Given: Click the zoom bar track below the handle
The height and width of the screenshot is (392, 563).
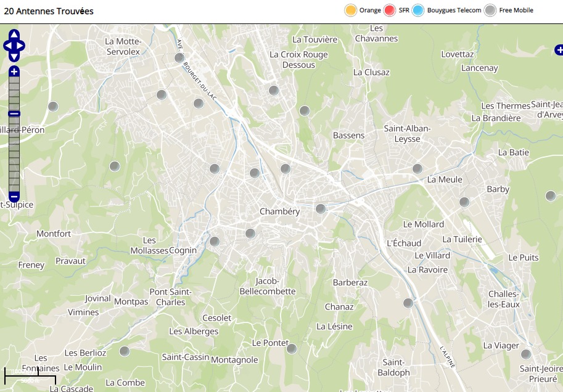Looking at the screenshot, I should (14, 154).
